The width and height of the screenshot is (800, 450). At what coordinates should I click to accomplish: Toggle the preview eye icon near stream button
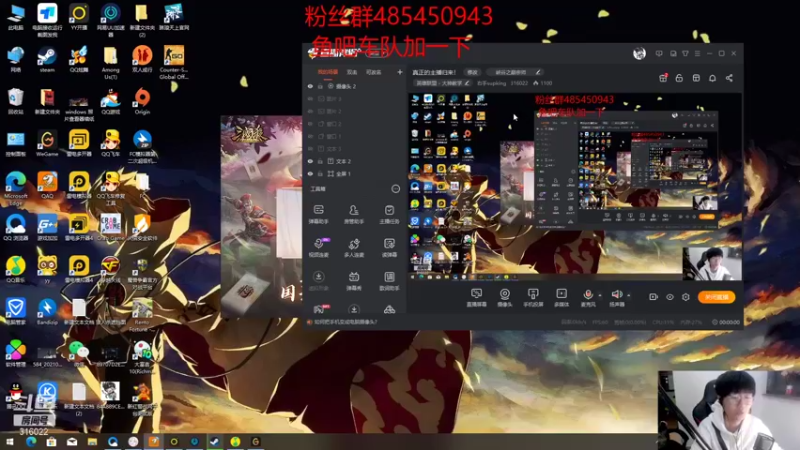[x=670, y=297]
